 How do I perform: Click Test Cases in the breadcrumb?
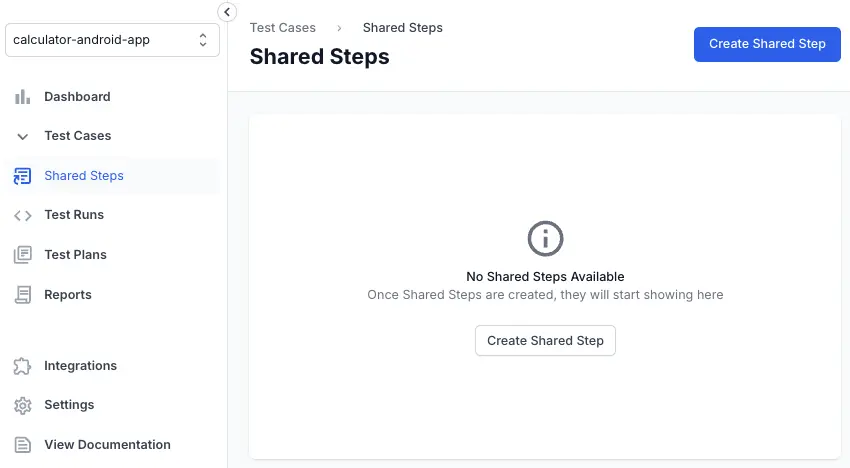(282, 28)
